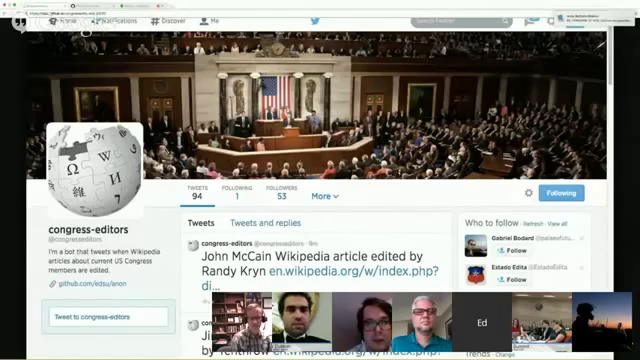The width and height of the screenshot is (640, 360).
Task: Dismiss the Gabriel Bodard suggestion
Action: click(582, 238)
